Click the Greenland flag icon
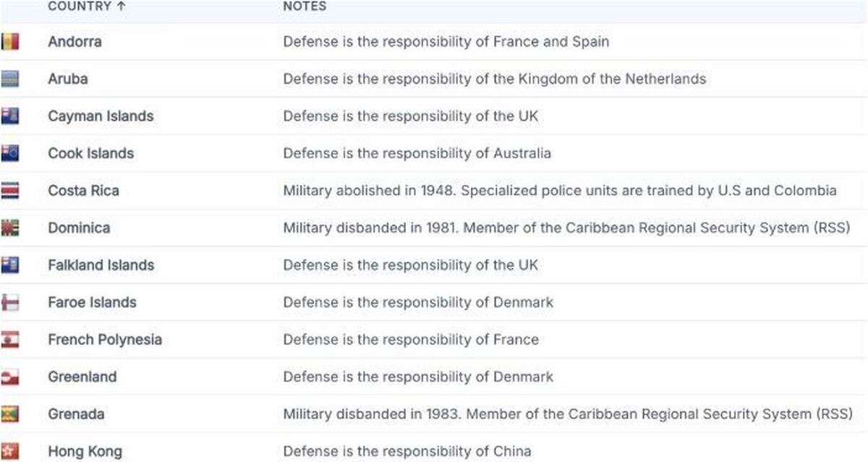The image size is (868, 462). click(10, 377)
